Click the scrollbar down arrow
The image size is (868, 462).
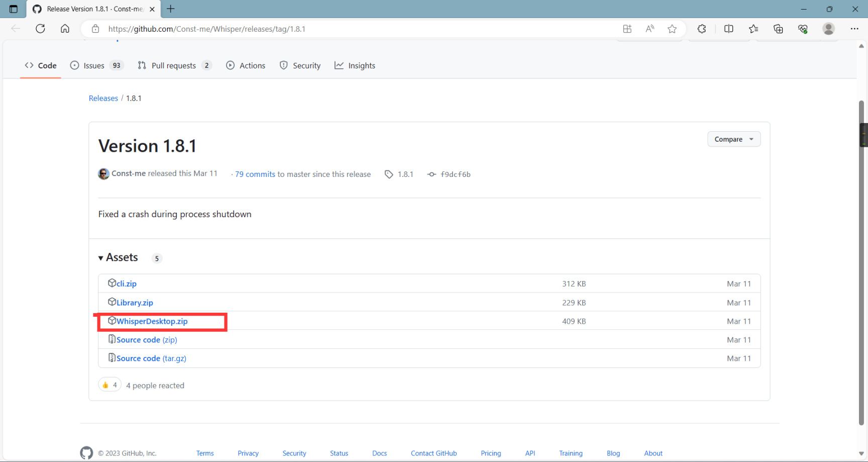[861, 453]
